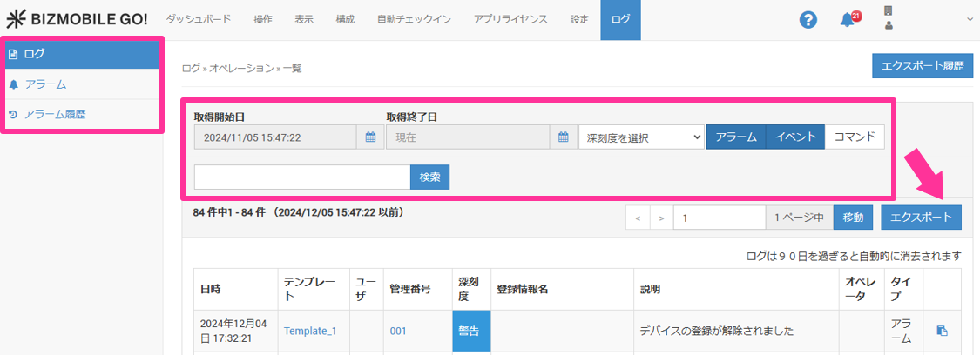Click the calendar icon for start date
This screenshot has width=980, height=355.
[370, 137]
